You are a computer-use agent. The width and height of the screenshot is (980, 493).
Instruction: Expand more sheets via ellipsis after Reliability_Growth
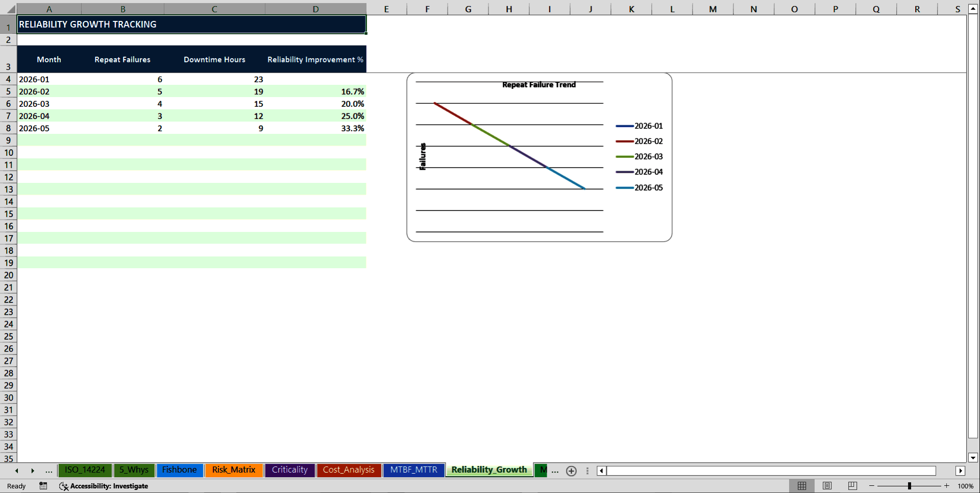point(555,471)
